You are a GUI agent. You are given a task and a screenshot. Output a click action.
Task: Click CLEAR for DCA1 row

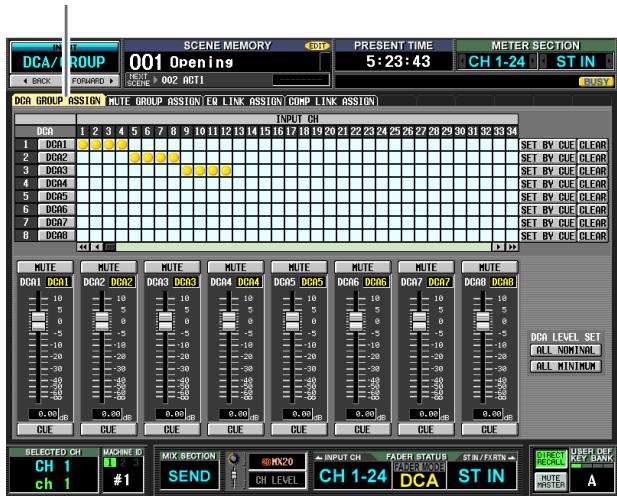tap(593, 145)
